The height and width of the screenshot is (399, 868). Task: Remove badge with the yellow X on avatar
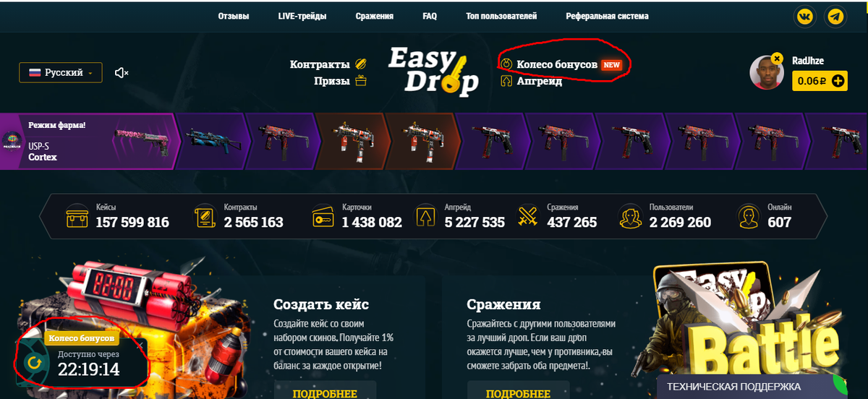click(x=777, y=58)
